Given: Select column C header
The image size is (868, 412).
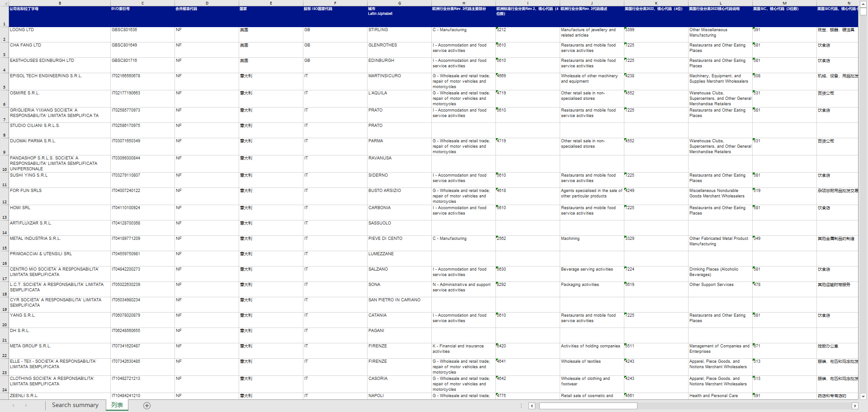Looking at the screenshot, I should point(142,3).
